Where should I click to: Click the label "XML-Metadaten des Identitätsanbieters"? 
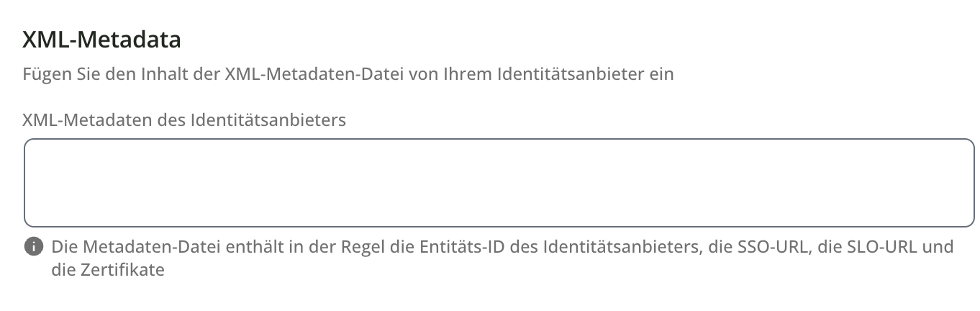tap(184, 120)
